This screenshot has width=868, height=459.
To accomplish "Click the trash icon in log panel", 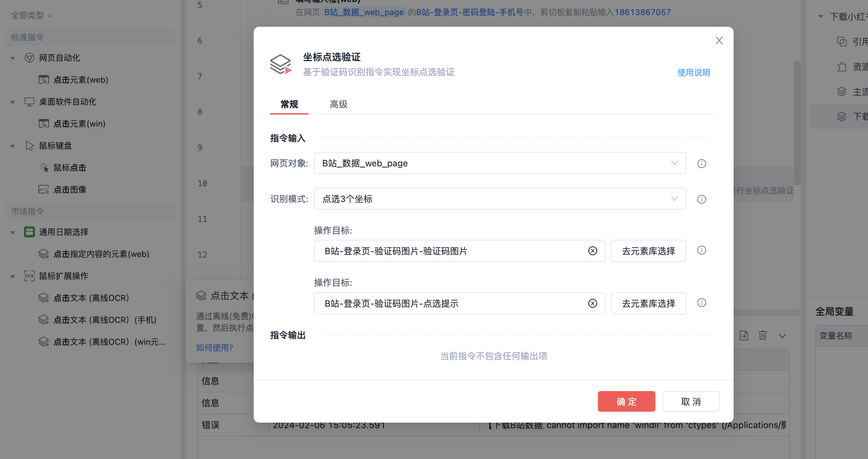I will (762, 335).
